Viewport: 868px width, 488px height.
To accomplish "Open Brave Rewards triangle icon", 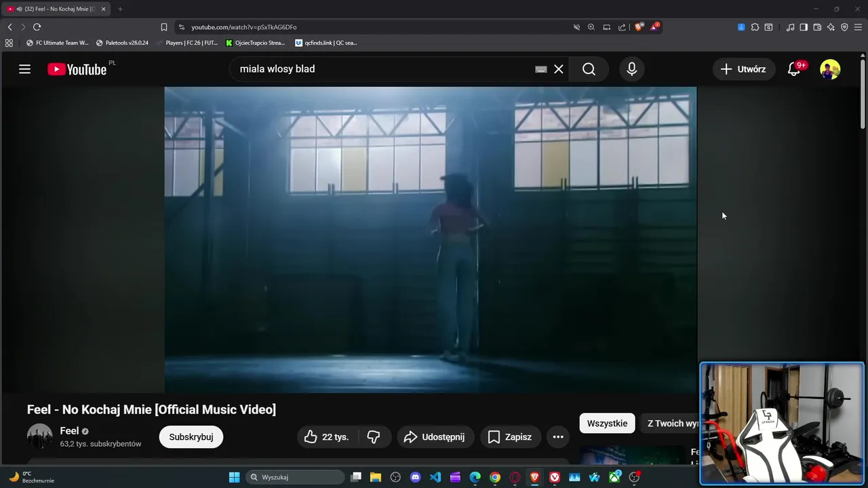I will coord(654,27).
